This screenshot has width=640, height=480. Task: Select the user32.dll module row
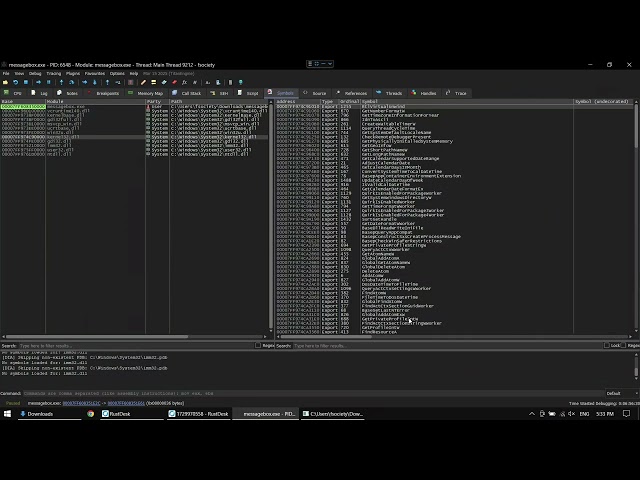[134, 150]
